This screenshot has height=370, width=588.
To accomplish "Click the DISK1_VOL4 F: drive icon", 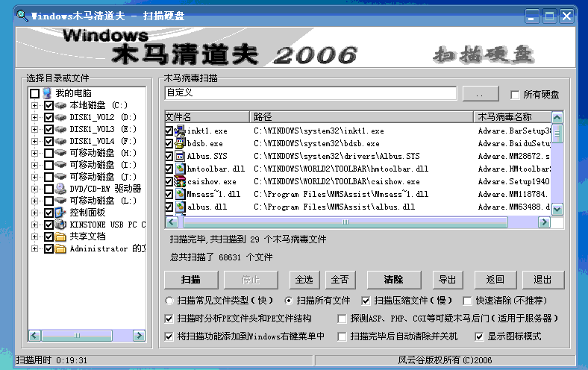I will click(x=60, y=141).
